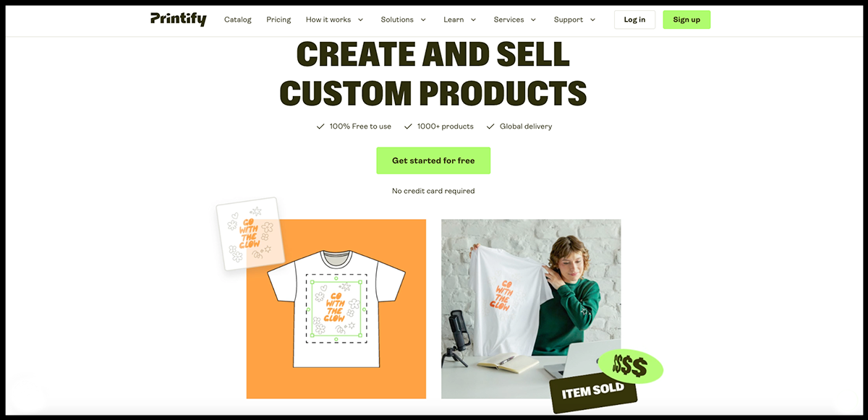This screenshot has width=868, height=420.
Task: Click the checkmark beside 1000+ products
Action: coord(408,127)
